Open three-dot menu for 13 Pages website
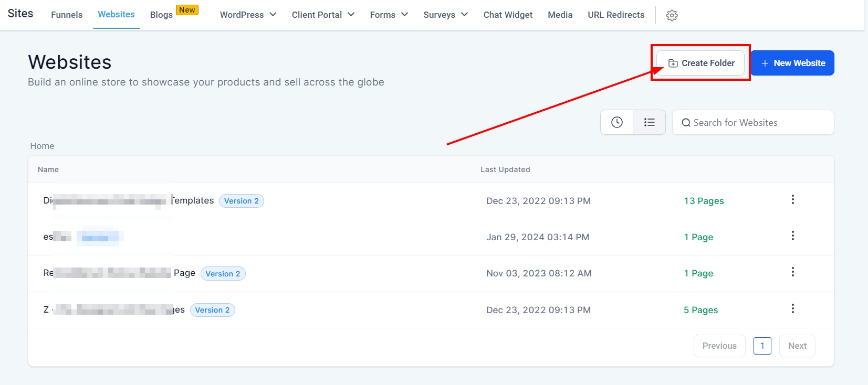 click(792, 200)
